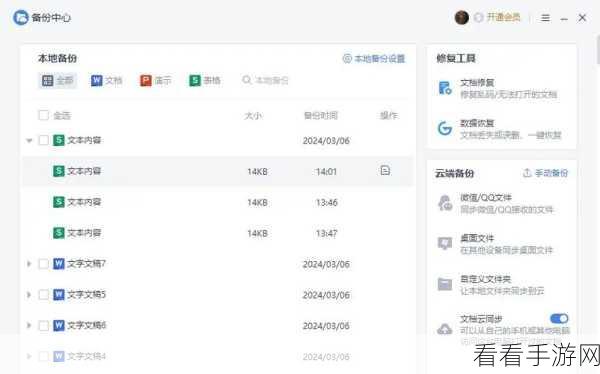
Task: Tick the checkbox for 文字文稿7
Action: coord(44,264)
